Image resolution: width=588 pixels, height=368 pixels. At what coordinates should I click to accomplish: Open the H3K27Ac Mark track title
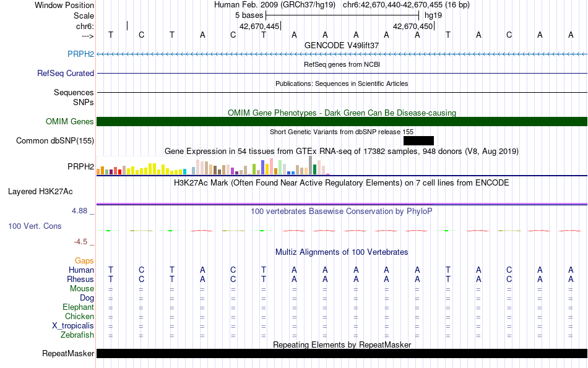coord(342,183)
